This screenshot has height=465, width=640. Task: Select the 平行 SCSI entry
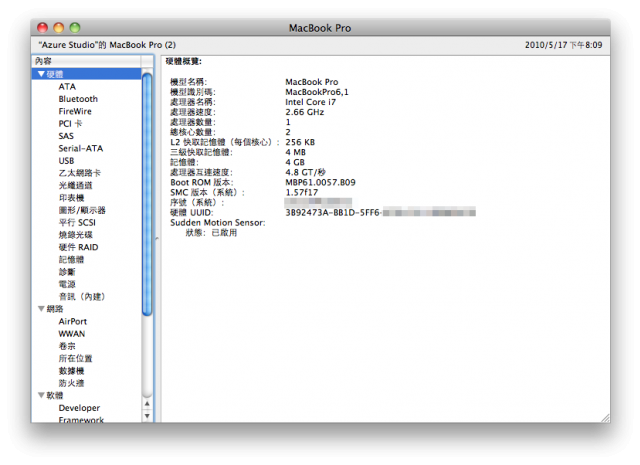(x=77, y=222)
